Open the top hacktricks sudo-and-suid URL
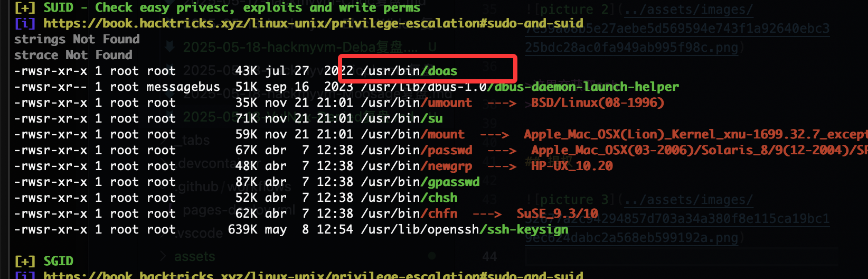This screenshot has width=868, height=279. (x=313, y=23)
